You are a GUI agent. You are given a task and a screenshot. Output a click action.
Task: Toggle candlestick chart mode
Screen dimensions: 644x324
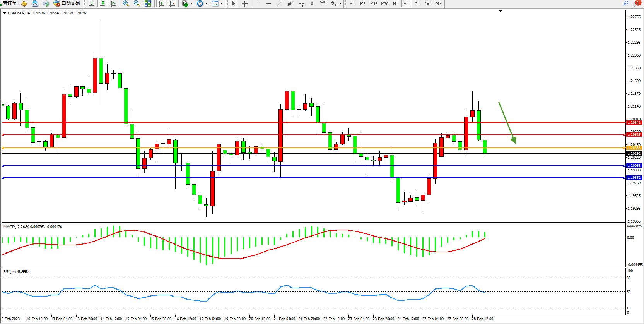click(x=102, y=3)
